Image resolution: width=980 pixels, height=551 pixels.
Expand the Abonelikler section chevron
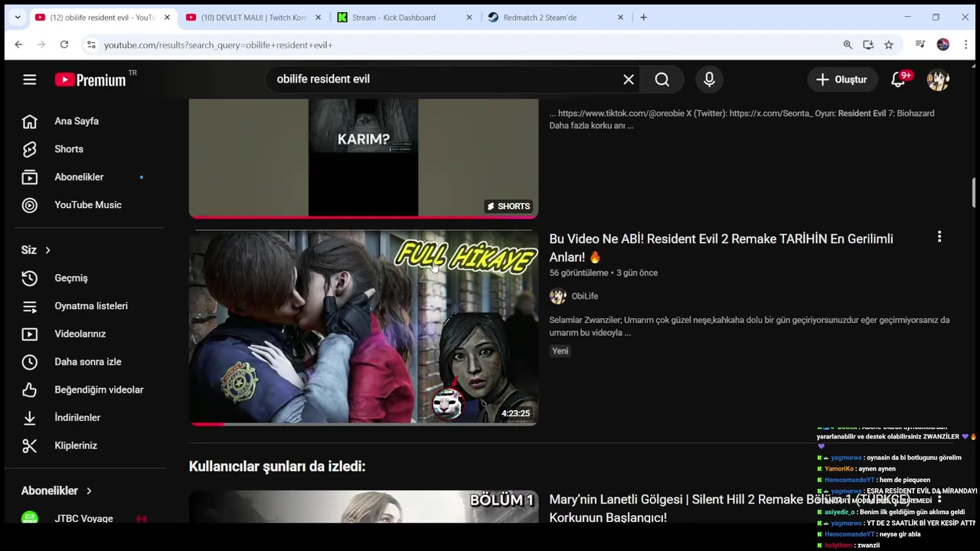89,491
